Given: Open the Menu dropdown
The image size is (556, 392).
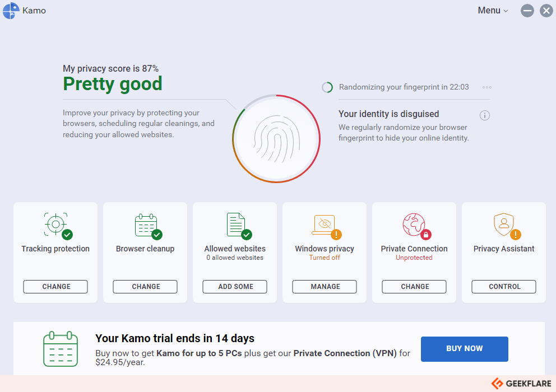Looking at the screenshot, I should pos(493,11).
